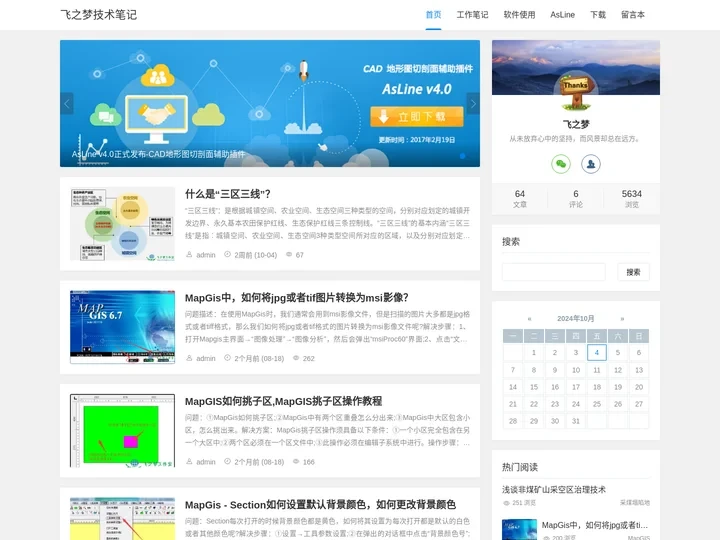Image resolution: width=720 pixels, height=540 pixels.
Task: Click the 64 文章 statistic
Action: (x=520, y=199)
